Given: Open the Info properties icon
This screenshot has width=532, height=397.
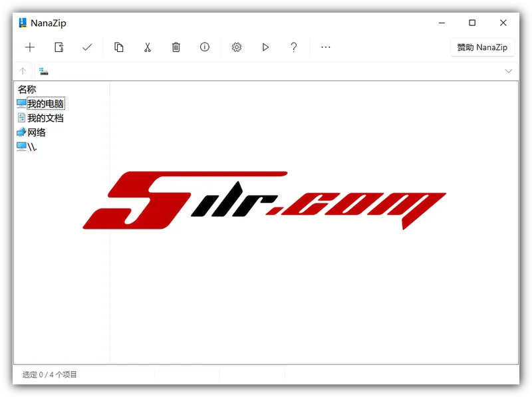Looking at the screenshot, I should click(205, 47).
